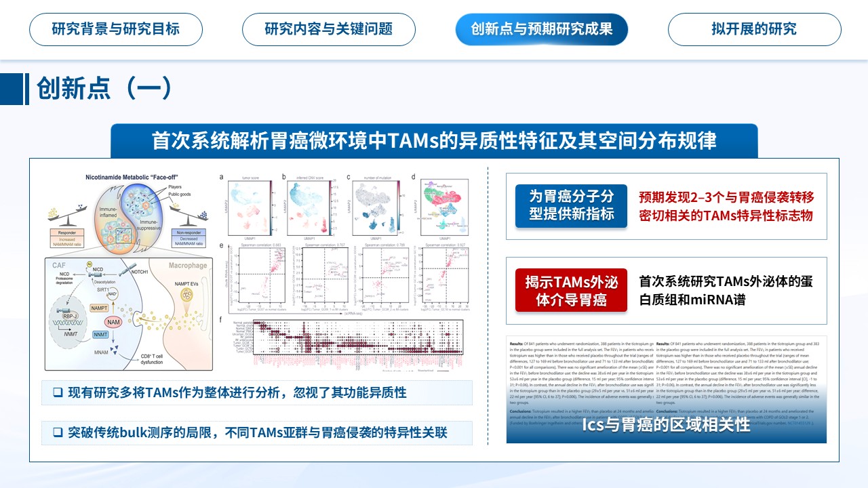The height and width of the screenshot is (488, 868).
Task: Select the 创新点与预期研究成果 tab
Action: click(542, 29)
